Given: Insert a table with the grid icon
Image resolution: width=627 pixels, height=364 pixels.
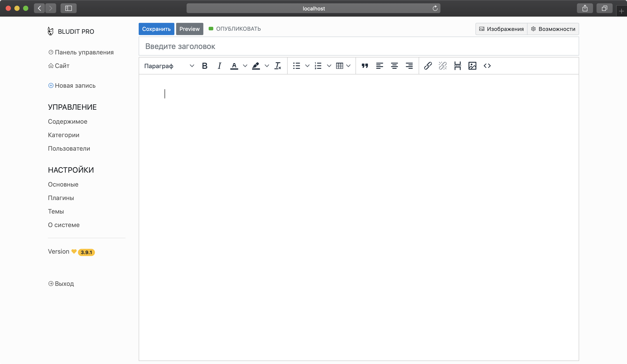Looking at the screenshot, I should pos(340,66).
